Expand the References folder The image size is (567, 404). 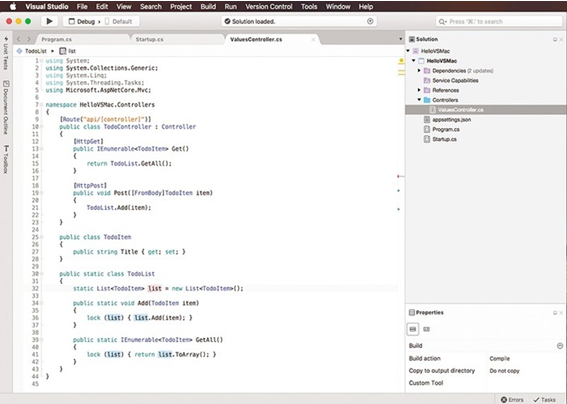pos(419,90)
